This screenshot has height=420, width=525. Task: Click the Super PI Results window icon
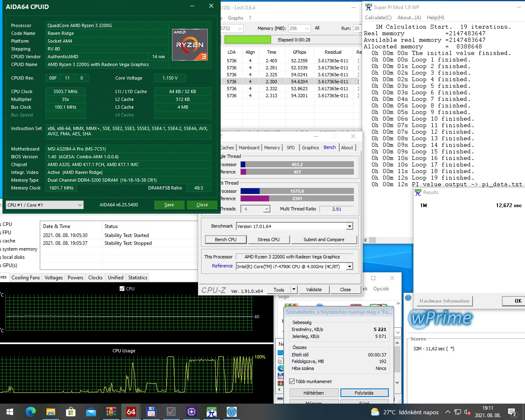(418, 192)
